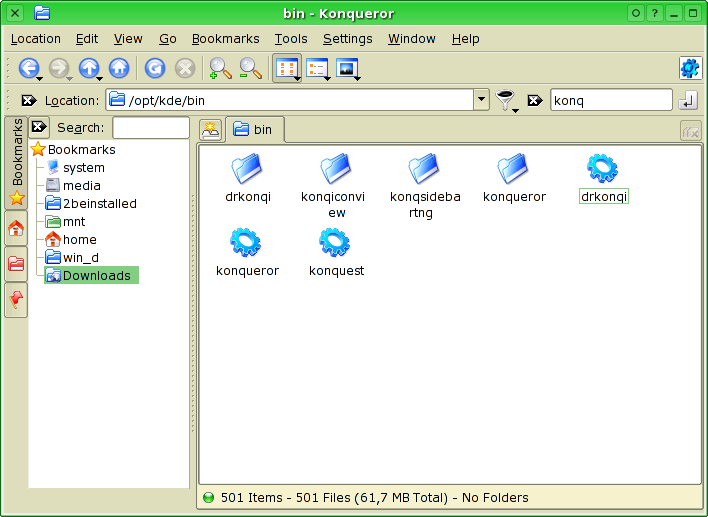Image resolution: width=708 pixels, height=517 pixels.
Task: Click the greyed Forward arrow button
Action: (x=59, y=68)
